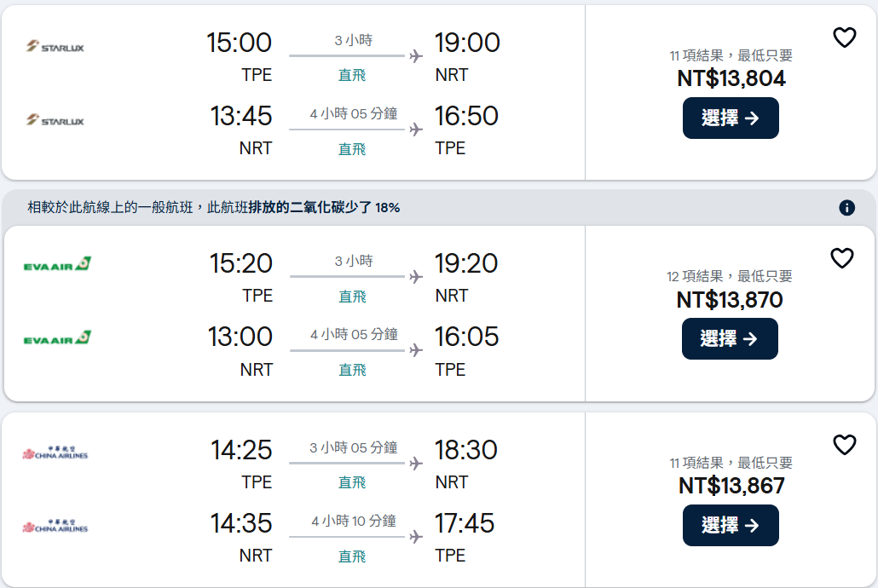
Task: Open the CO2 emissions info icon
Action: coord(846,208)
